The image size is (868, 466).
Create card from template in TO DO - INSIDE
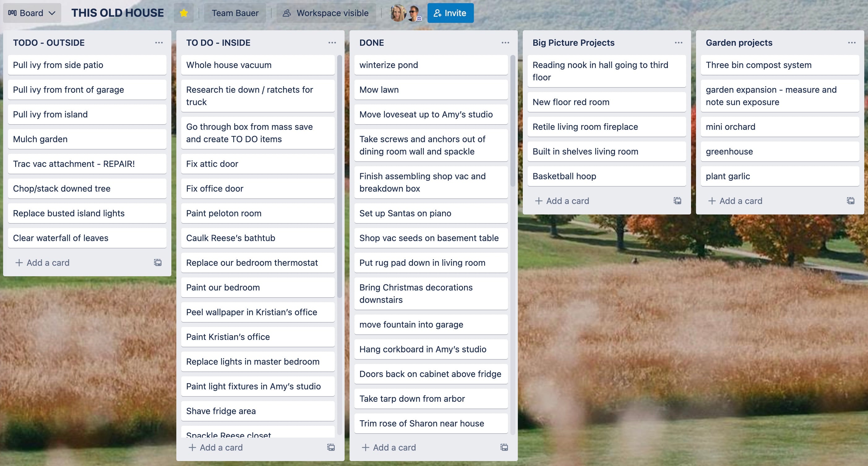point(331,447)
